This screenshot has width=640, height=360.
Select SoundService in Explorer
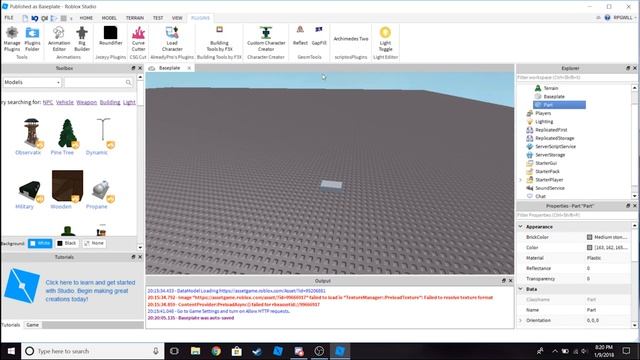coord(550,188)
